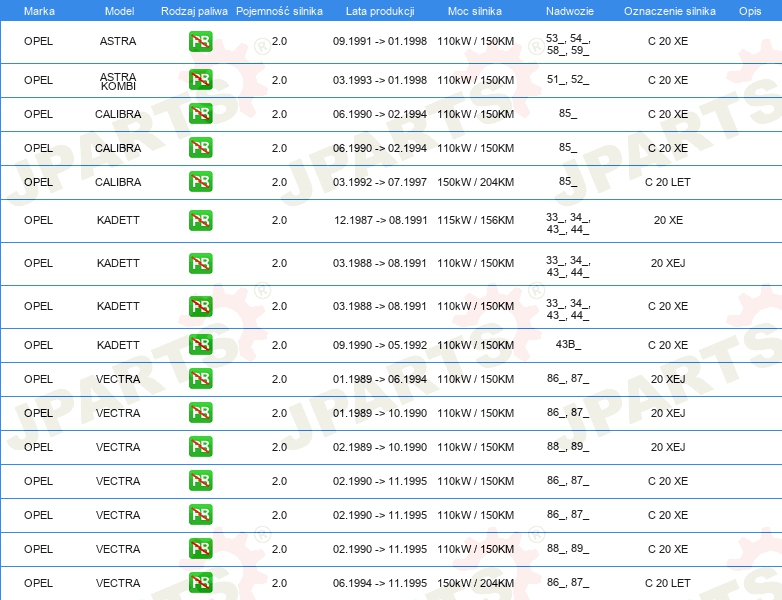This screenshot has height=600, width=782.
Task: Click the date range 03.1993 -> 01.1998
Action: pos(380,80)
